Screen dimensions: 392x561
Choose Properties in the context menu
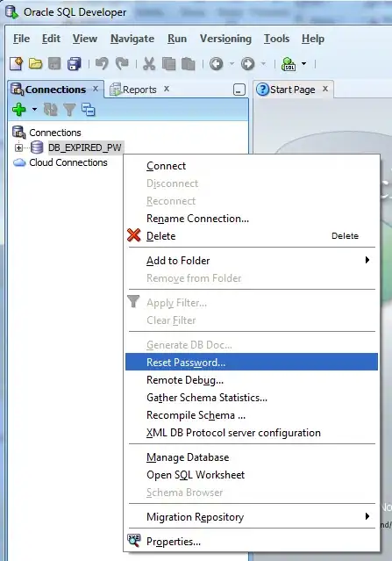[x=252, y=542]
